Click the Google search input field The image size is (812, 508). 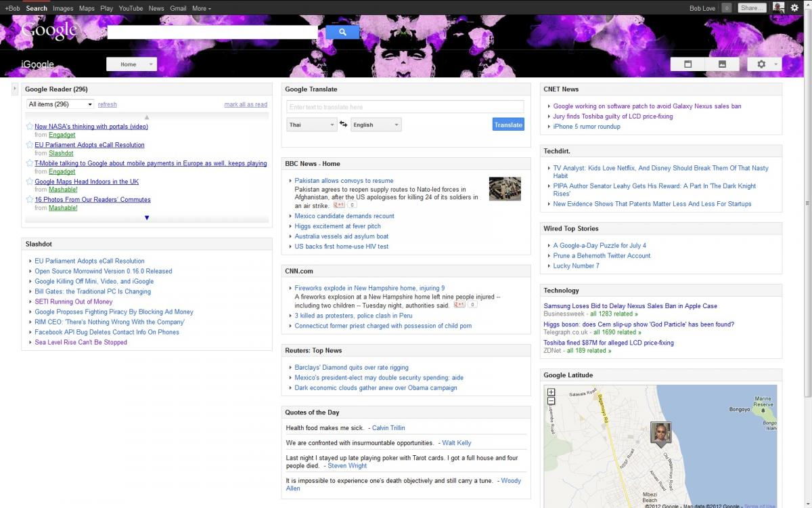pos(212,32)
